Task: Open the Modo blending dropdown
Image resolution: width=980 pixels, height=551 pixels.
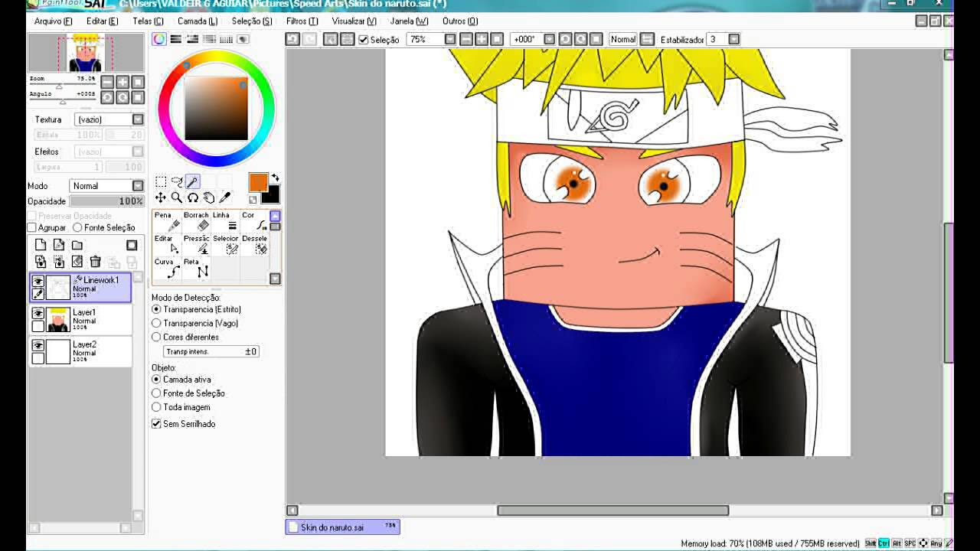Action: click(x=138, y=186)
